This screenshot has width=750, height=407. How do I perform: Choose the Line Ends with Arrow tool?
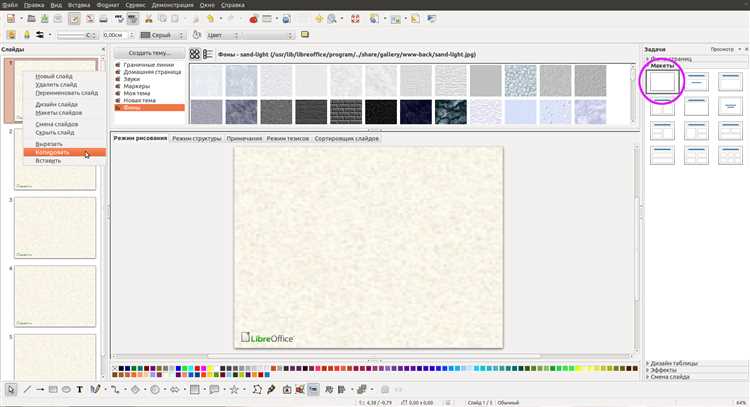(x=40, y=389)
